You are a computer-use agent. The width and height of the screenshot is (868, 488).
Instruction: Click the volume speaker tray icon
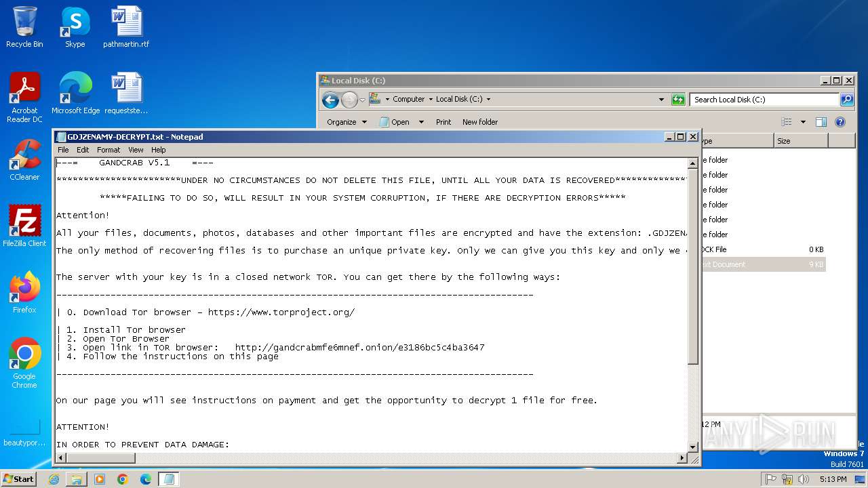click(804, 479)
